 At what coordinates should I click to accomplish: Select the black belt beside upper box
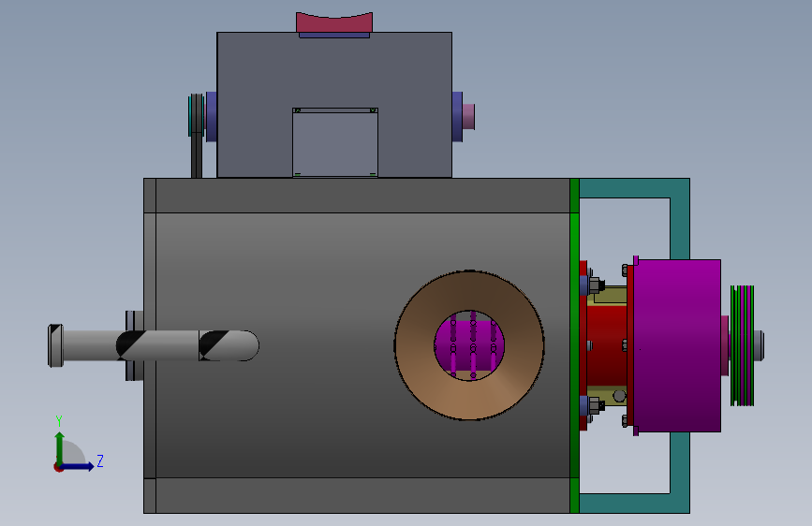coord(197,136)
